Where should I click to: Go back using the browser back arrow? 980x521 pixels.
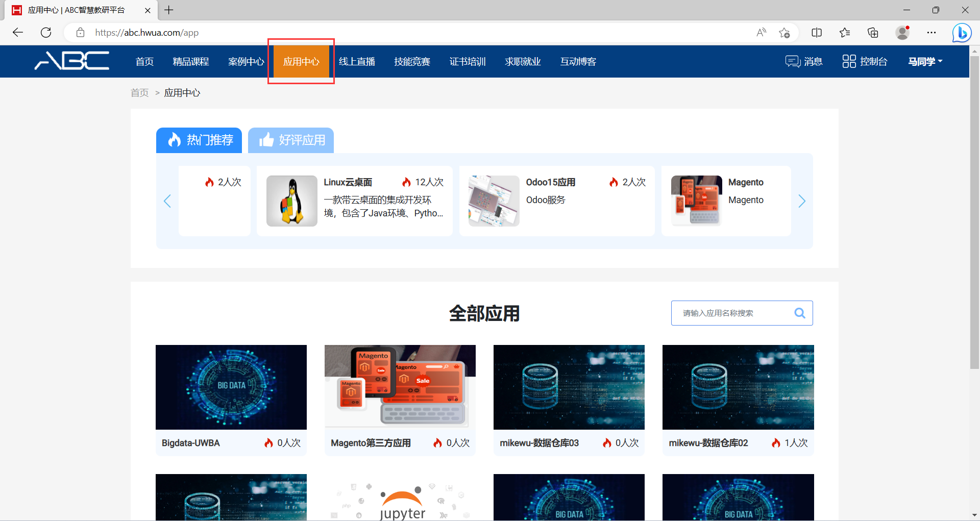click(x=18, y=33)
